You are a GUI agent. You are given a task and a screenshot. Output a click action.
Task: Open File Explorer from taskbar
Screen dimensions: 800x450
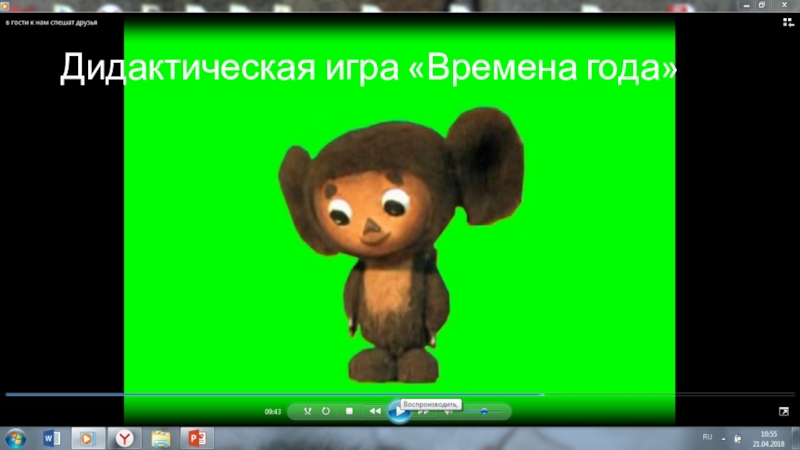pos(161,438)
